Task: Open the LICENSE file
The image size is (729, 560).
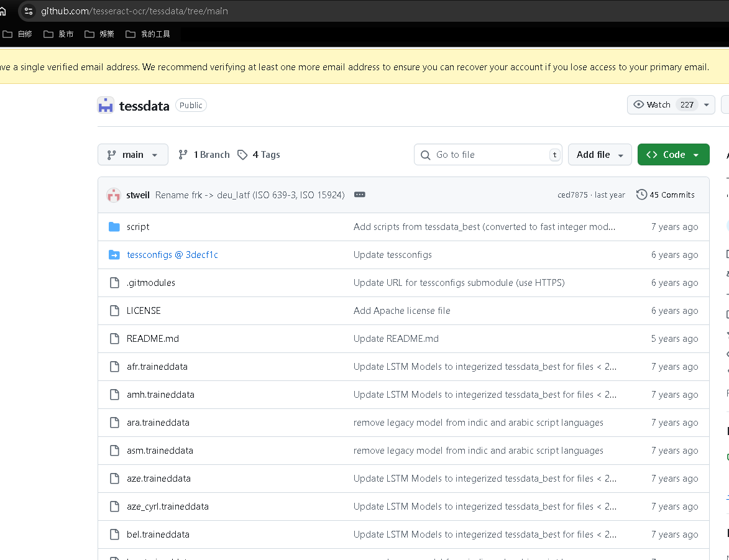Action: tap(144, 311)
